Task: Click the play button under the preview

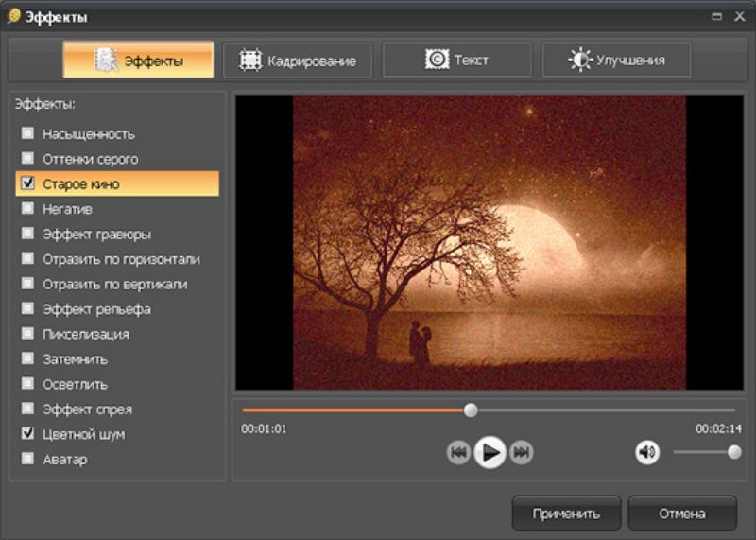Action: tap(490, 452)
